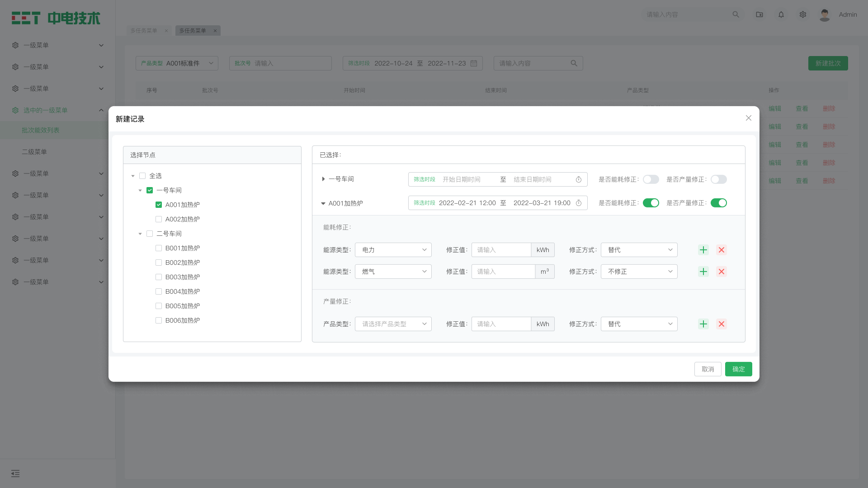868x488 pixels.
Task: Open clock icon for A001加热炉 time range
Action: click(579, 203)
